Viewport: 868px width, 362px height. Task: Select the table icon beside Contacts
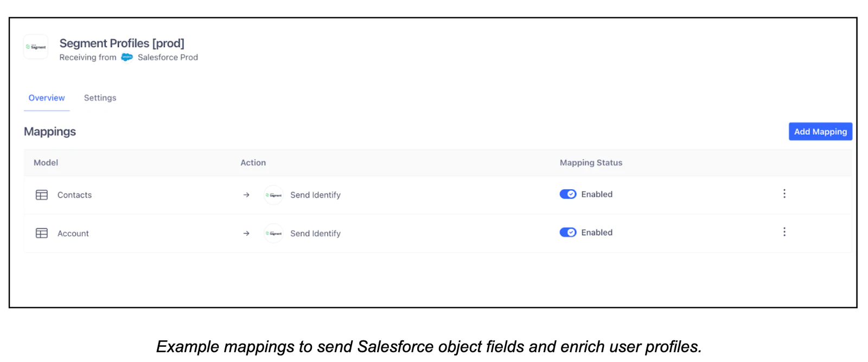click(41, 195)
